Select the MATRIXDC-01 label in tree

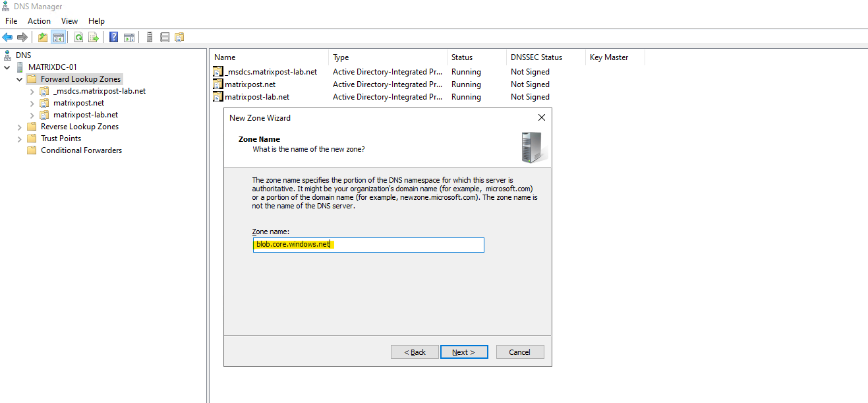(53, 67)
